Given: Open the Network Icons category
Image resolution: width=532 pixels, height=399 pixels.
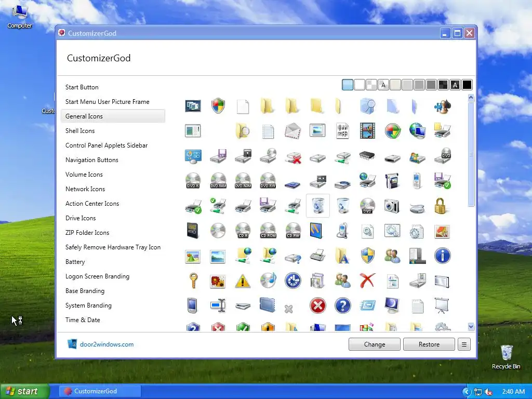Looking at the screenshot, I should point(113,189).
